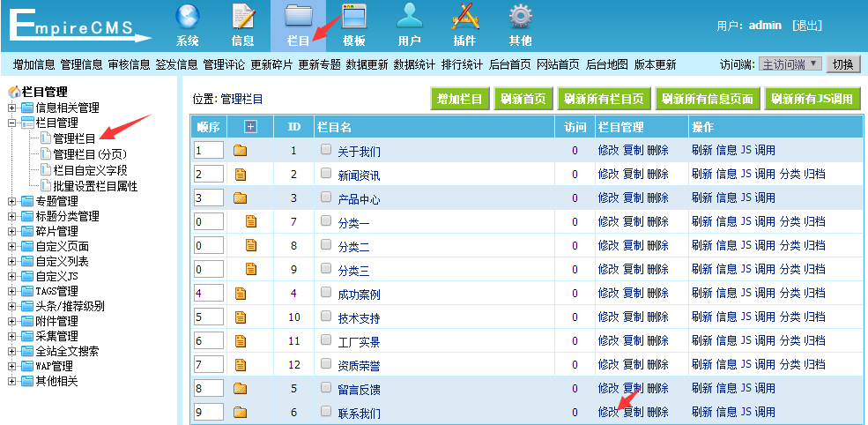Select 栏目自定义字段 in the sidebar tree
Image resolution: width=868 pixels, height=425 pixels.
(90, 169)
